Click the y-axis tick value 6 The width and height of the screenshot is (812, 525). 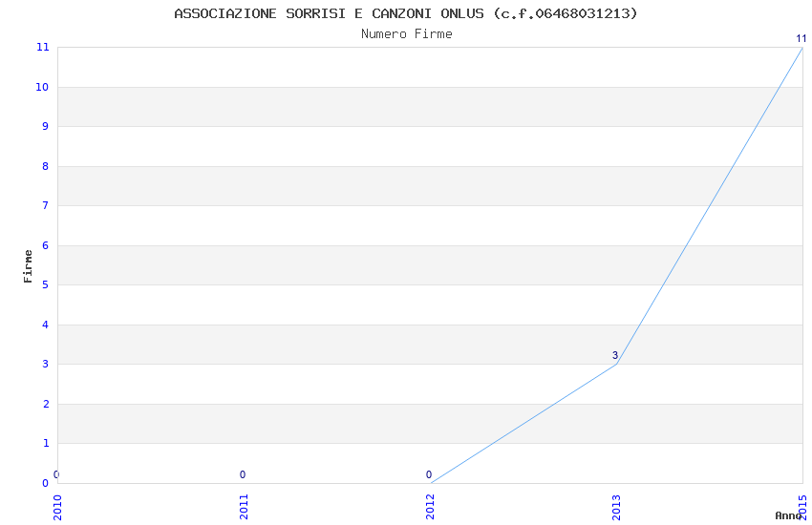pos(46,245)
